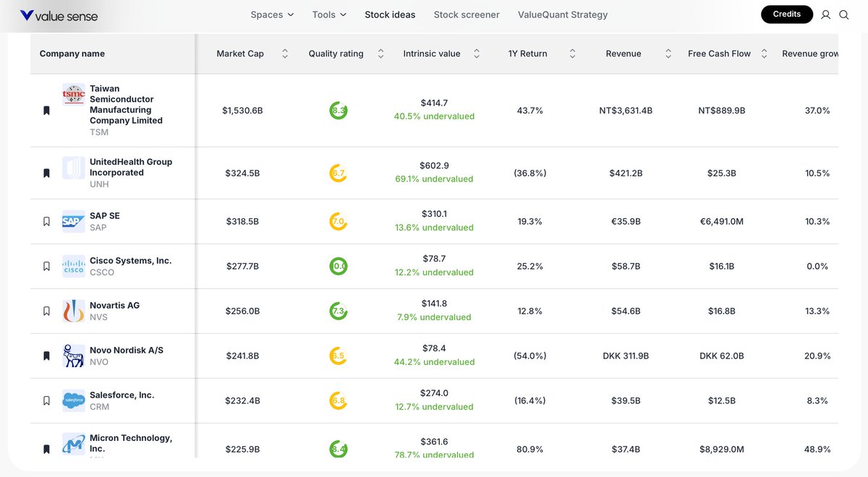
Task: Toggle bookmark for Salesforce, Inc.
Action: [46, 400]
